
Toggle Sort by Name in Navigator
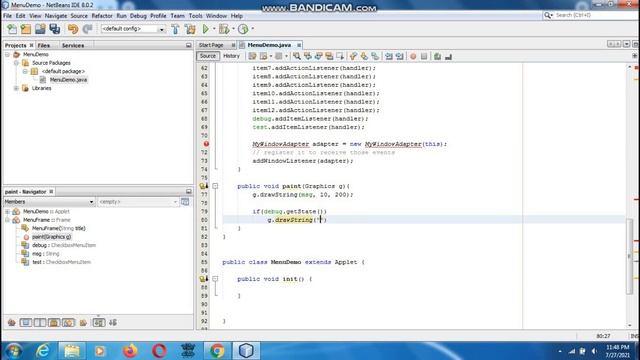99,323
